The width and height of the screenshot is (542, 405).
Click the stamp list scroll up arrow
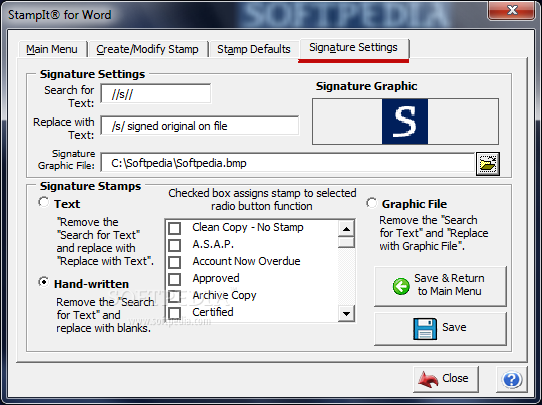(346, 229)
